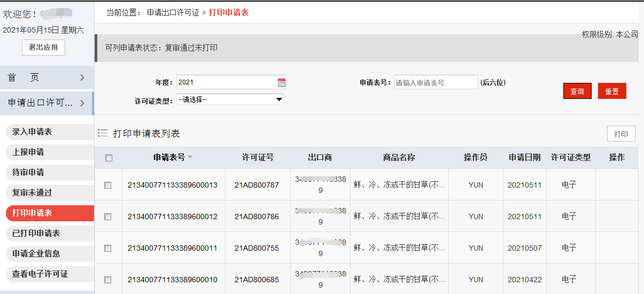Click the 打印 button above the table
The width and height of the screenshot is (644, 294).
click(621, 134)
